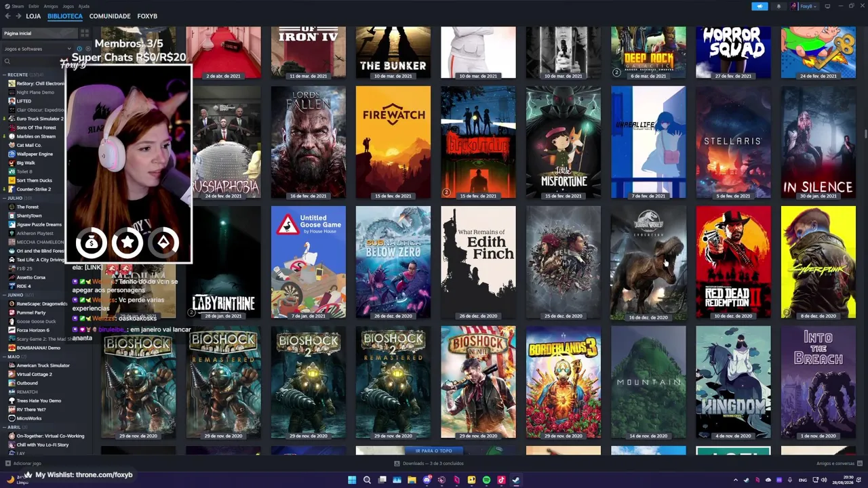Open Task View on the taskbar
Screen dimensions: 868x488
pos(382,480)
